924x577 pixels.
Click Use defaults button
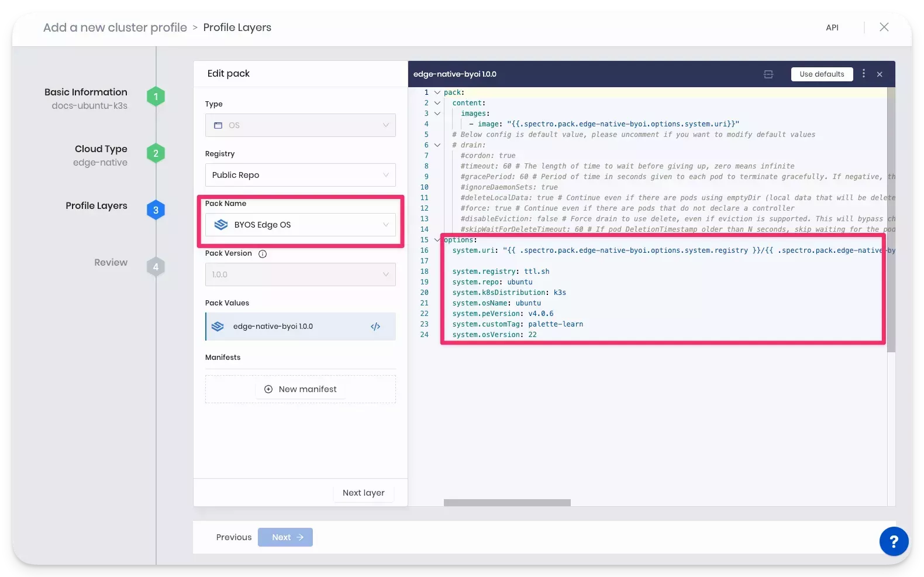(x=822, y=74)
